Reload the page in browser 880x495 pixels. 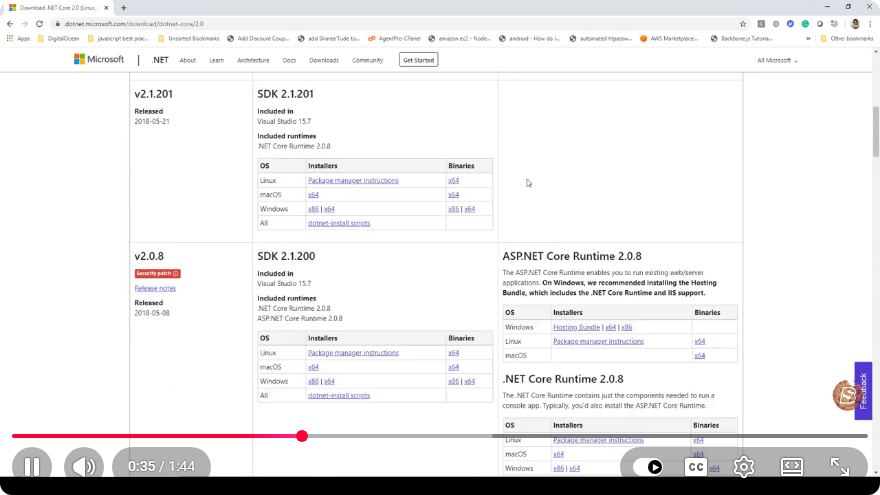click(x=39, y=24)
